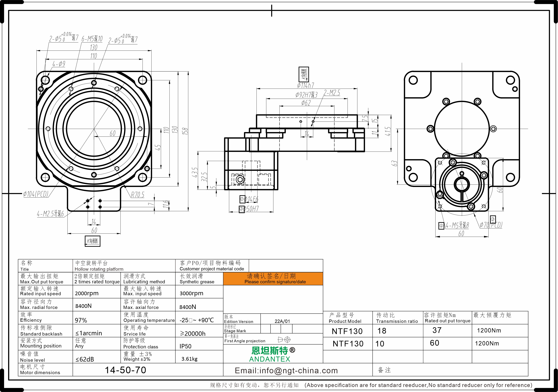Click the 2-M2.5 annotation in section view
Screen dimensions: 558x392
[332, 93]
